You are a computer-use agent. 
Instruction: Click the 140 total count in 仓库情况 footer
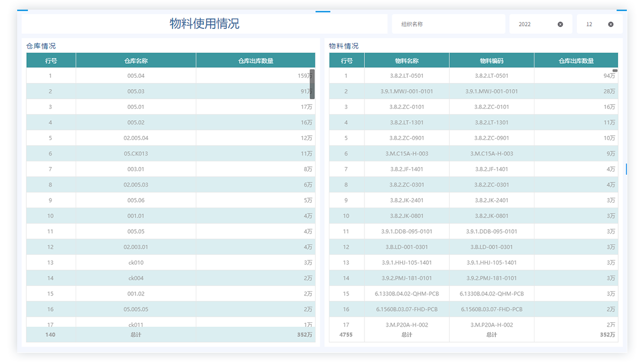point(51,335)
